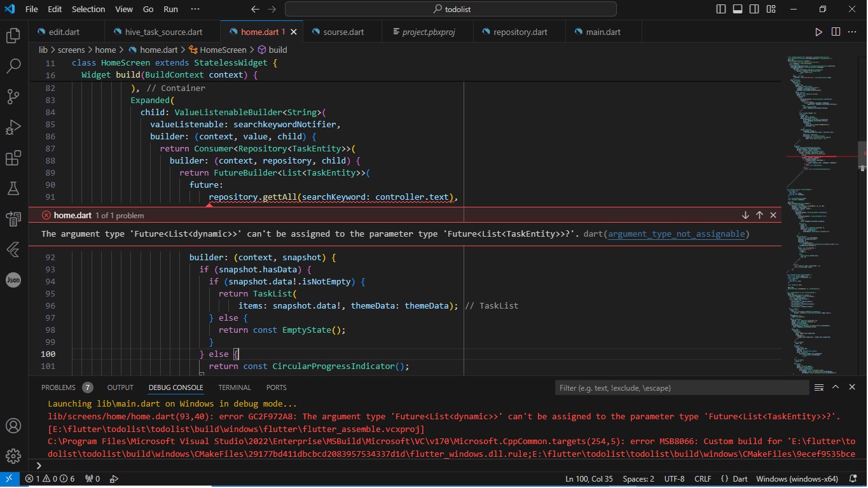Show errors and warnings count in status bar

(x=50, y=478)
